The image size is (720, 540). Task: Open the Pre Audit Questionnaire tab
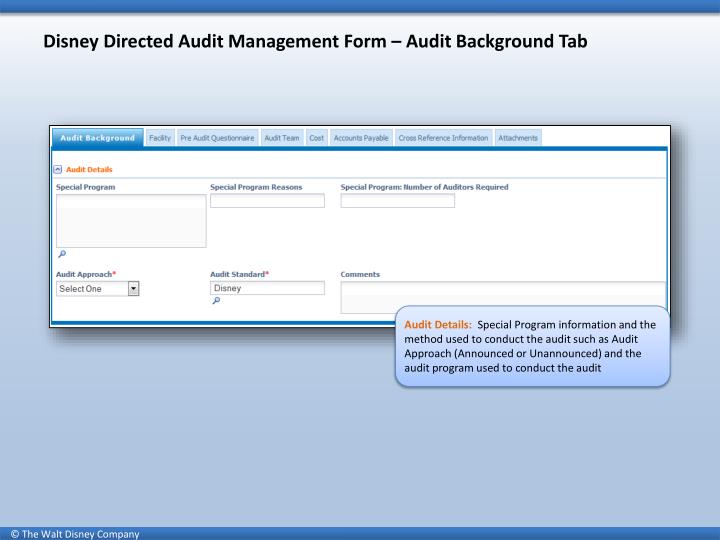click(x=217, y=138)
